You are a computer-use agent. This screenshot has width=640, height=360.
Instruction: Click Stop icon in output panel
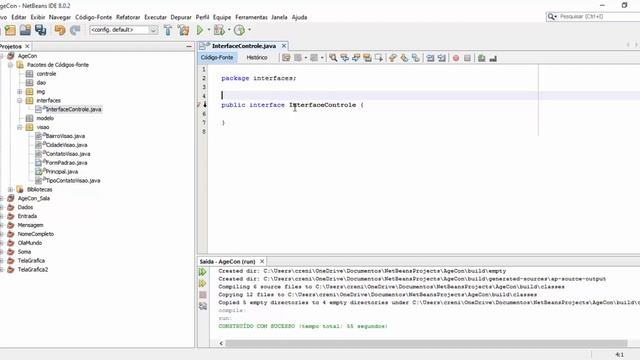[x=202, y=295]
